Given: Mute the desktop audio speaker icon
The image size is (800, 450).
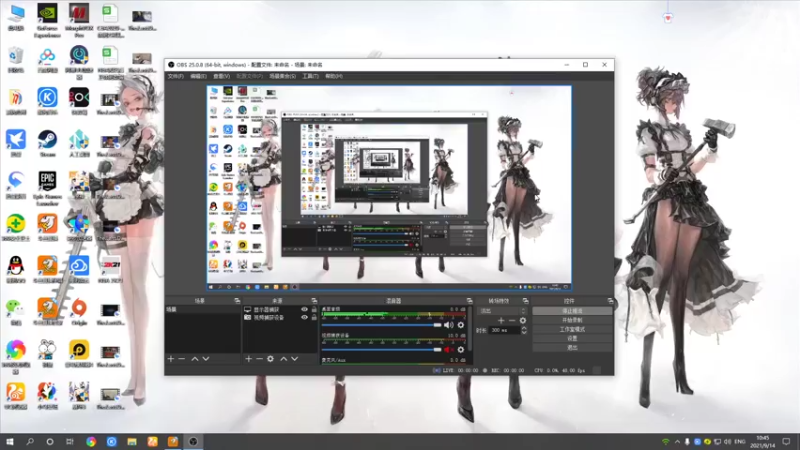Looking at the screenshot, I should click(x=448, y=325).
